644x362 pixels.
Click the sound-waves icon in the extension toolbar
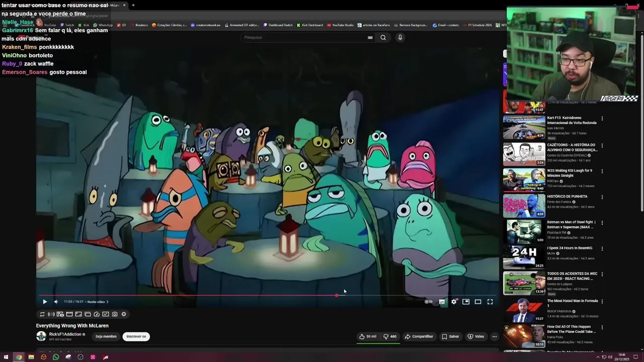tap(51, 314)
